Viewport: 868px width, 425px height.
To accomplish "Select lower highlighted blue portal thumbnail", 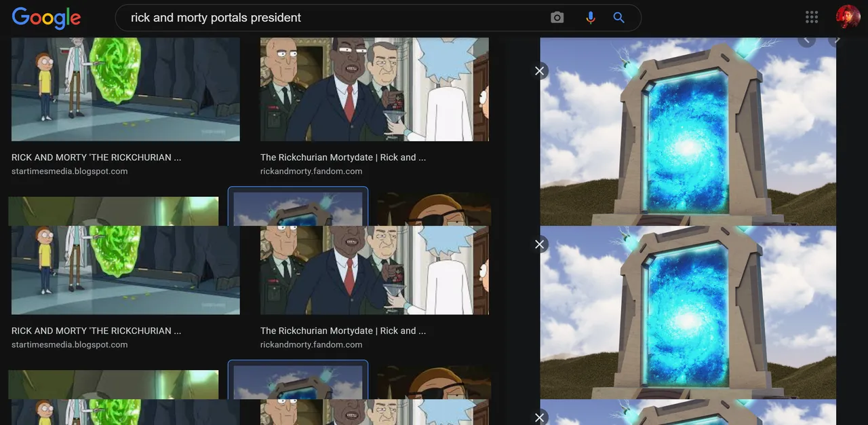I will pyautogui.click(x=298, y=380).
